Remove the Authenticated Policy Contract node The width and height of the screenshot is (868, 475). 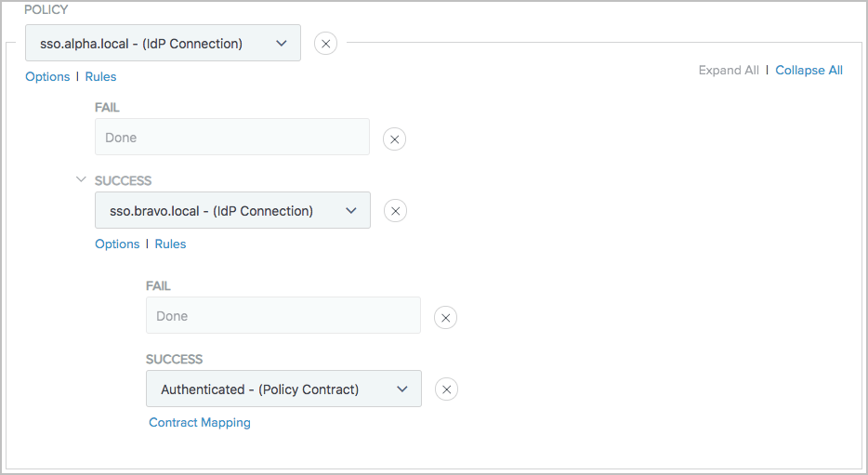tap(447, 389)
